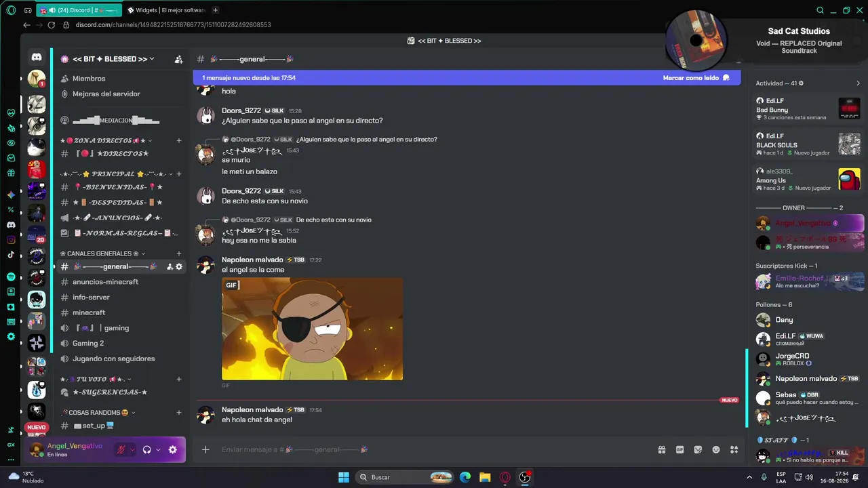Open general channel settings gear
The height and width of the screenshot is (488, 868).
[x=179, y=266]
